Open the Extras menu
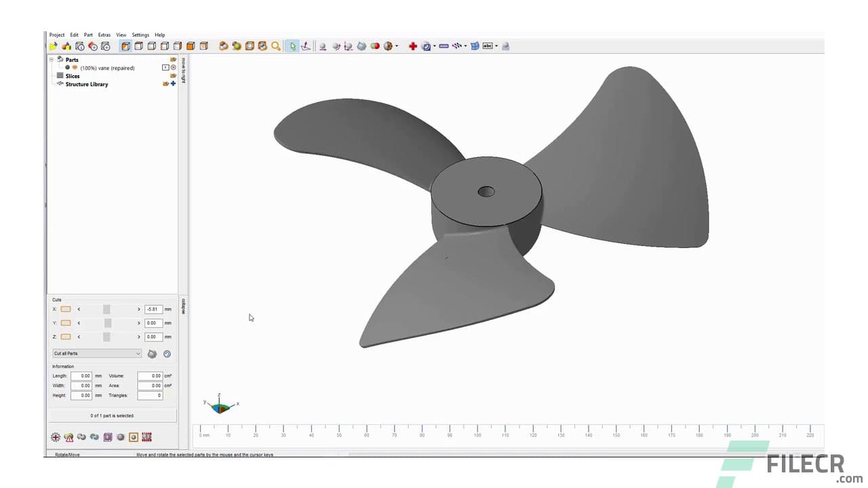This screenshot has width=868, height=488. [104, 35]
